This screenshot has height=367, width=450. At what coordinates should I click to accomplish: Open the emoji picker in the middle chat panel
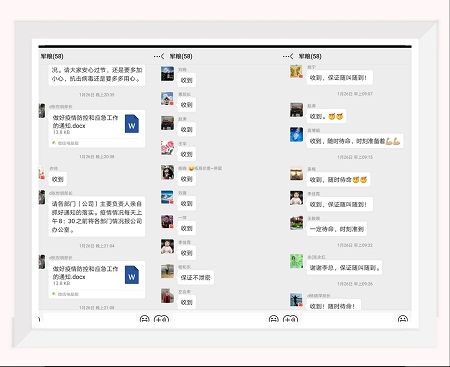click(x=273, y=319)
